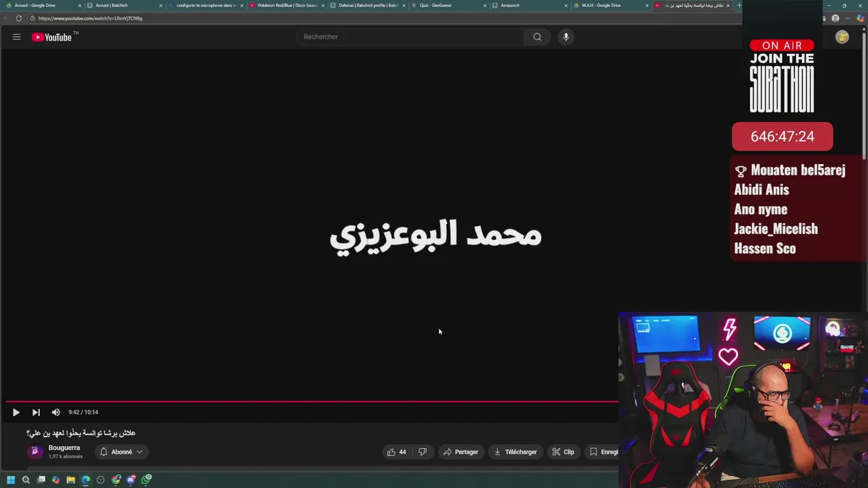
Task: Open Discord from the taskbar
Action: point(131,480)
